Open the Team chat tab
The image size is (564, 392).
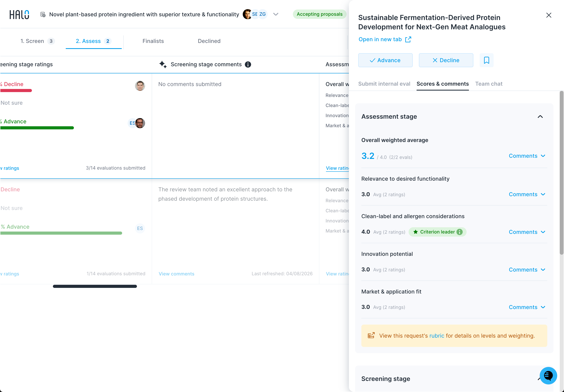(489, 84)
